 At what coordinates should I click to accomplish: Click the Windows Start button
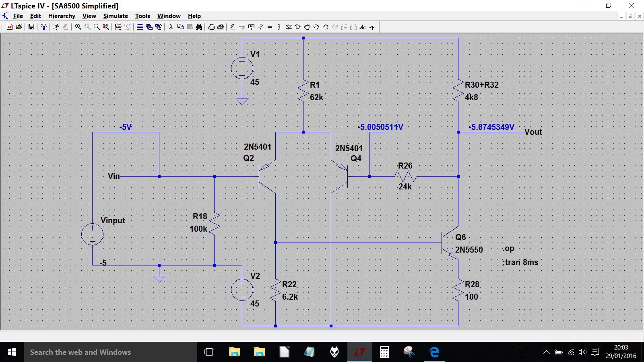tap(12, 352)
